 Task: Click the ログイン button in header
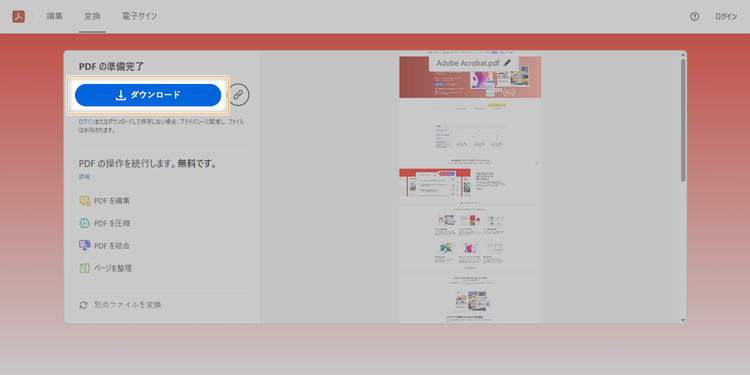(x=726, y=16)
